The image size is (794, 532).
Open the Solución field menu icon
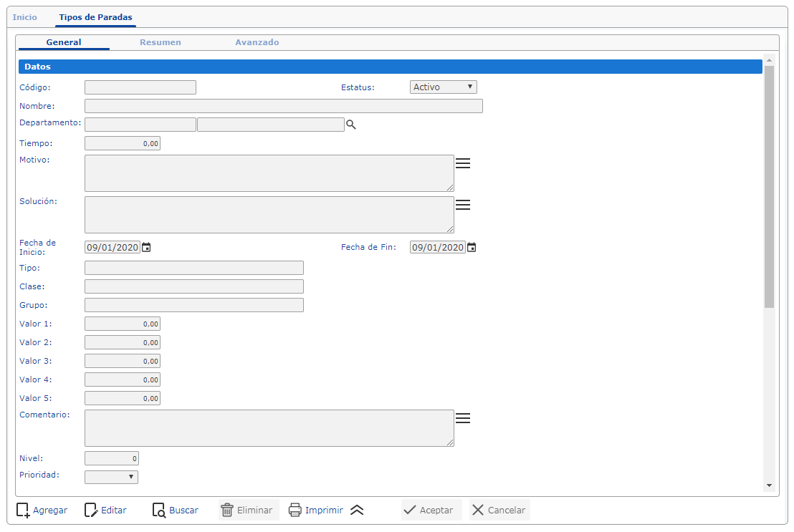coord(463,205)
